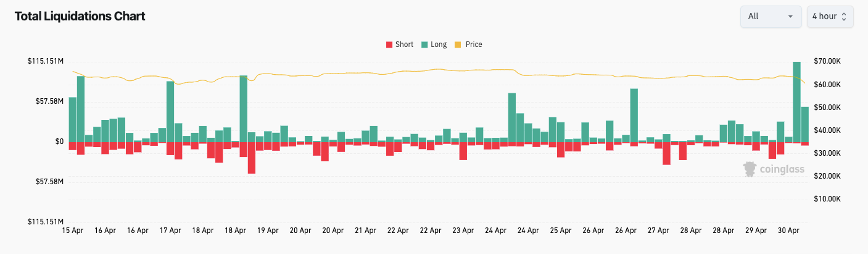Open the All exchanges dropdown
868x254 pixels.
(771, 17)
